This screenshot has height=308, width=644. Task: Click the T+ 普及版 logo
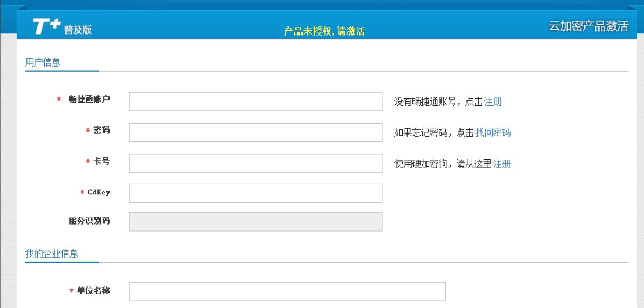[x=62, y=27]
